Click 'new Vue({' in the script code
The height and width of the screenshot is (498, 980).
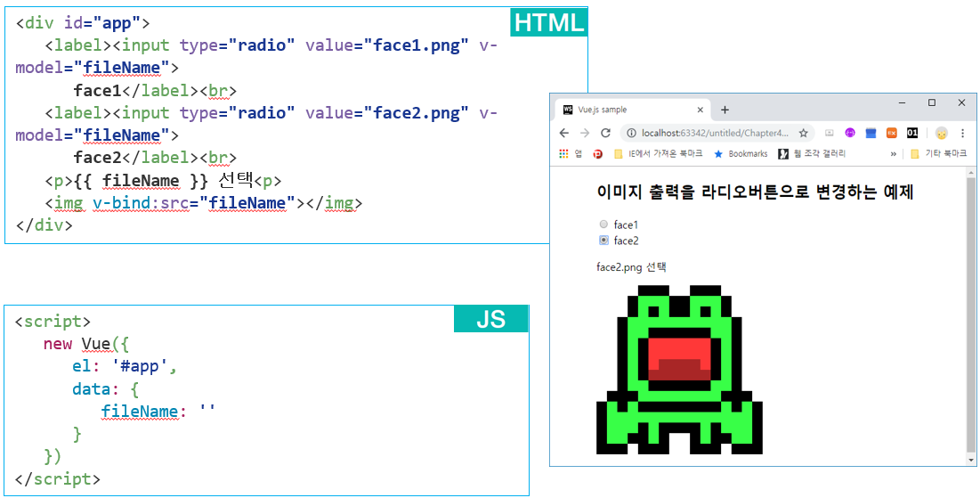click(x=85, y=344)
